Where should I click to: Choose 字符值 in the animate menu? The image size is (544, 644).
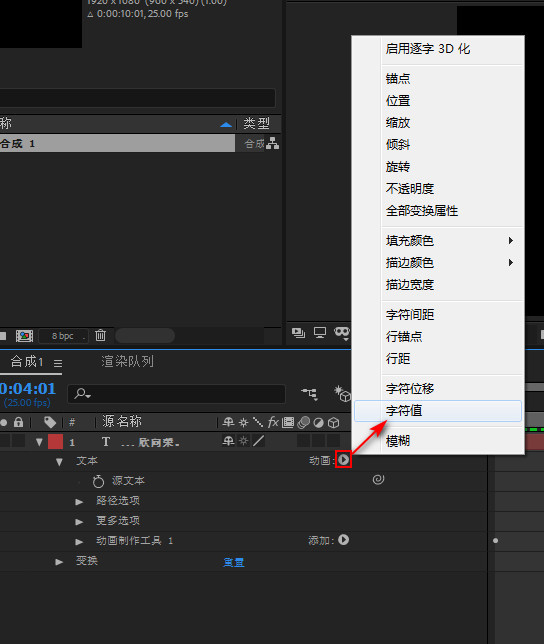tap(438, 411)
